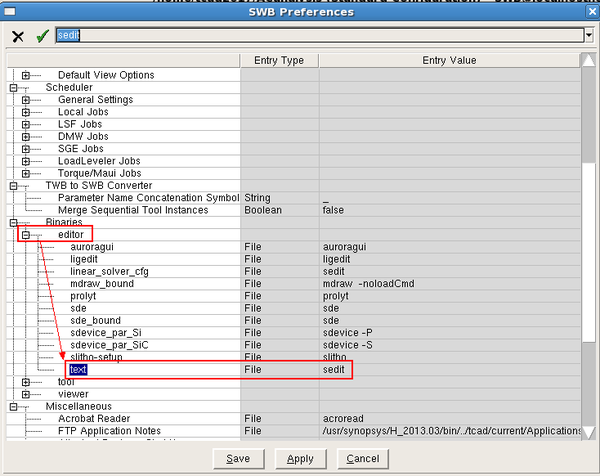Expand Local Jobs node

pos(26,112)
